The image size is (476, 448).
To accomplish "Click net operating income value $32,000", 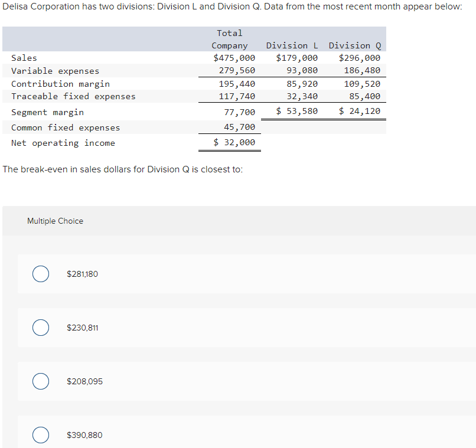I will coord(234,142).
